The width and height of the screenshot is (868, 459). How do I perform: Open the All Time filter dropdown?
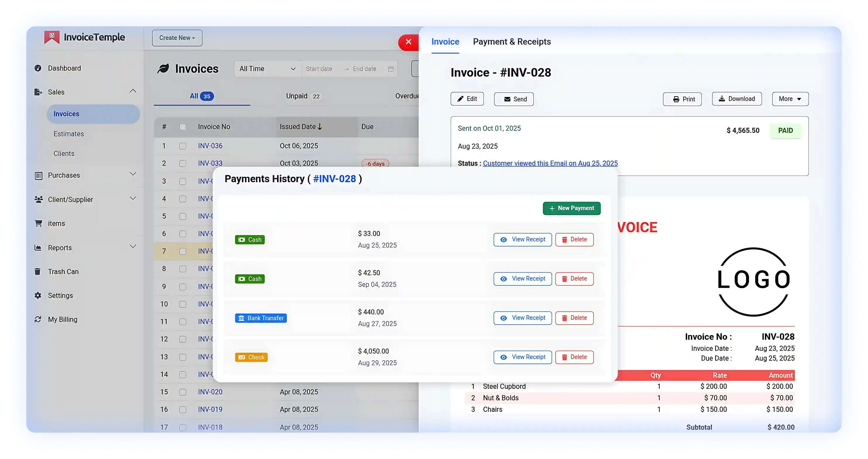[267, 68]
